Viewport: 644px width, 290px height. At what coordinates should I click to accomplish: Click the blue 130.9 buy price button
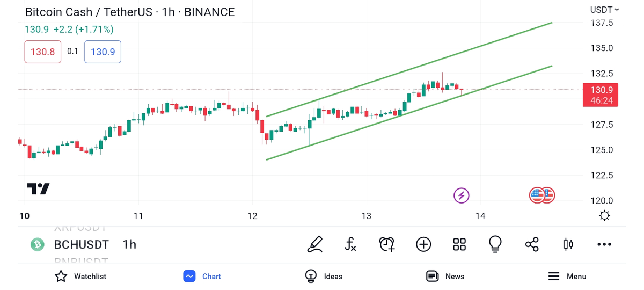(103, 52)
